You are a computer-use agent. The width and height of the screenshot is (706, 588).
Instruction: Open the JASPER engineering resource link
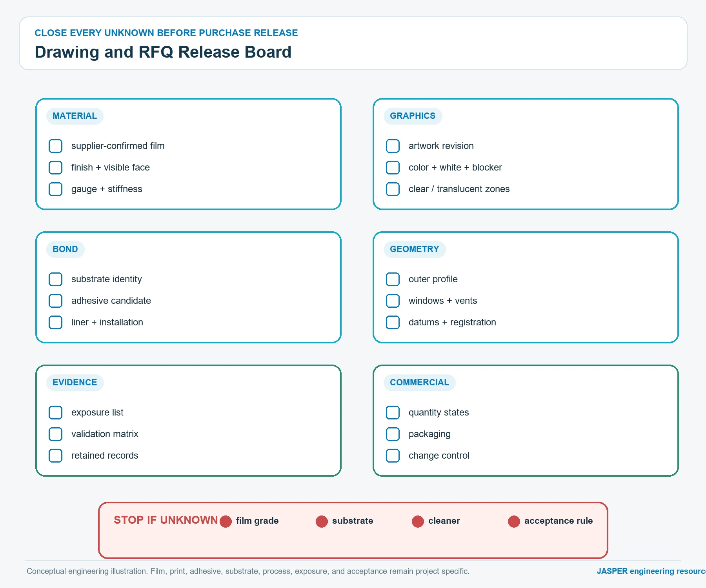[x=651, y=571]
